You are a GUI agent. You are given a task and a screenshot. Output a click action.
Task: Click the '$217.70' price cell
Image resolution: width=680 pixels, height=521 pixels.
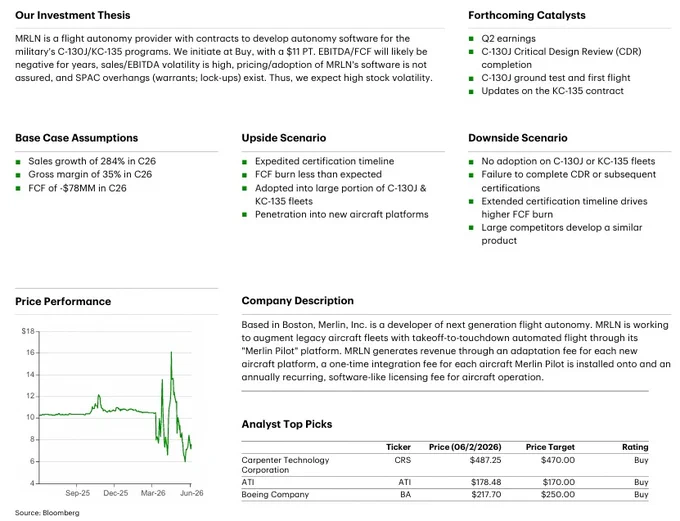(x=486, y=494)
